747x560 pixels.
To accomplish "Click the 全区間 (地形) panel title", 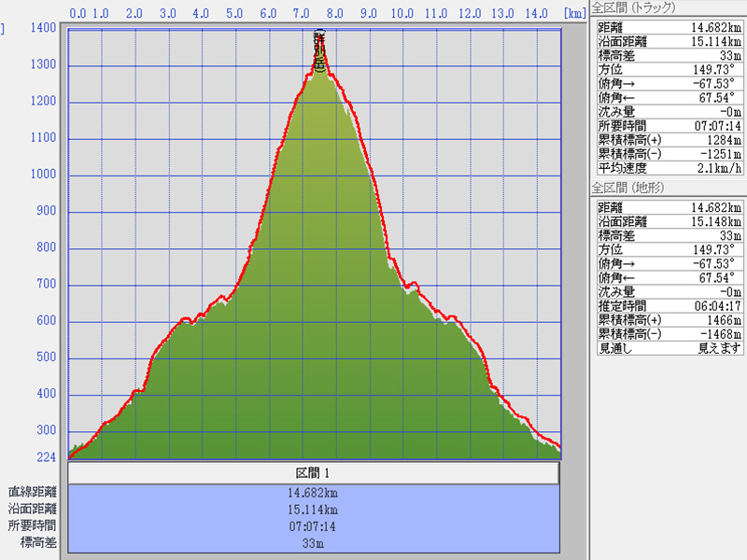I will (635, 189).
